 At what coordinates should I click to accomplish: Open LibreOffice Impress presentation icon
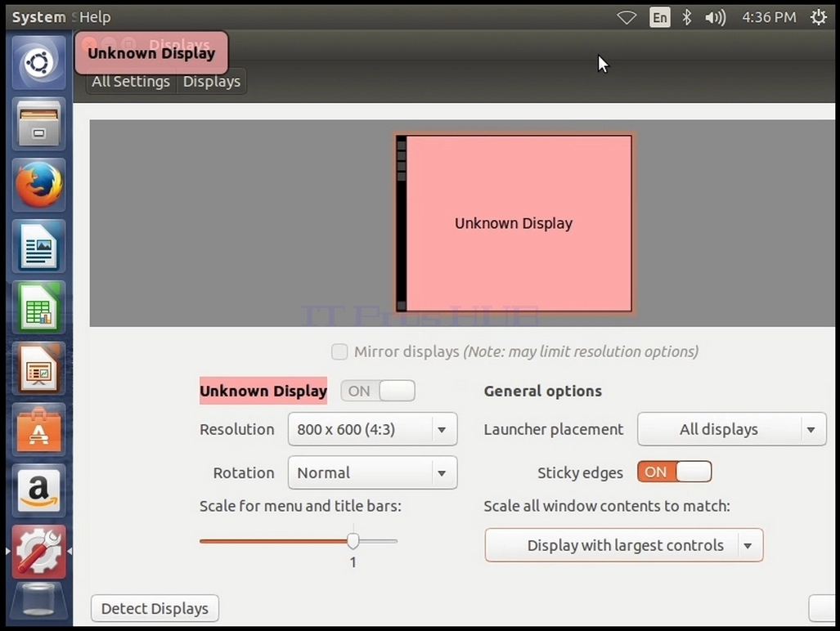(38, 368)
